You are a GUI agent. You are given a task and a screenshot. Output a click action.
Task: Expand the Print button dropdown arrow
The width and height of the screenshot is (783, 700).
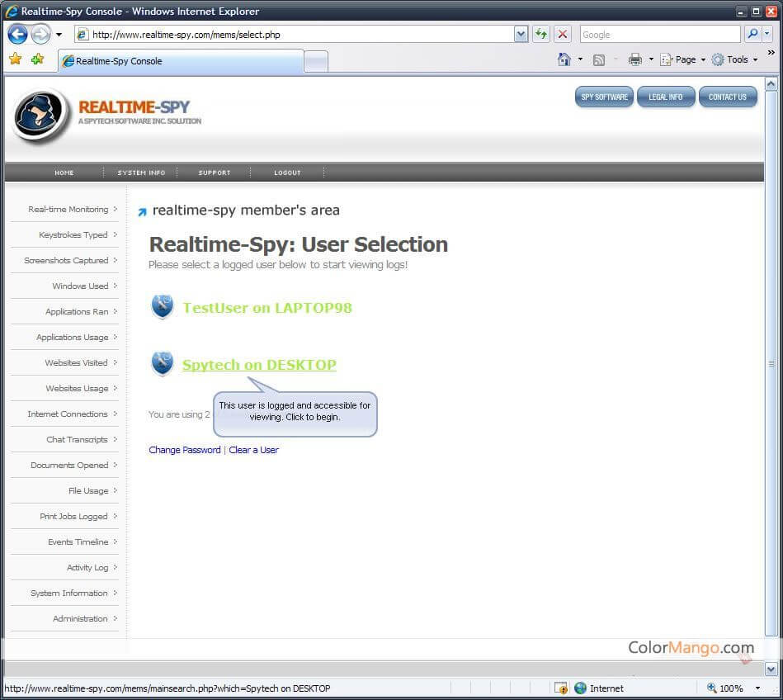(x=651, y=59)
